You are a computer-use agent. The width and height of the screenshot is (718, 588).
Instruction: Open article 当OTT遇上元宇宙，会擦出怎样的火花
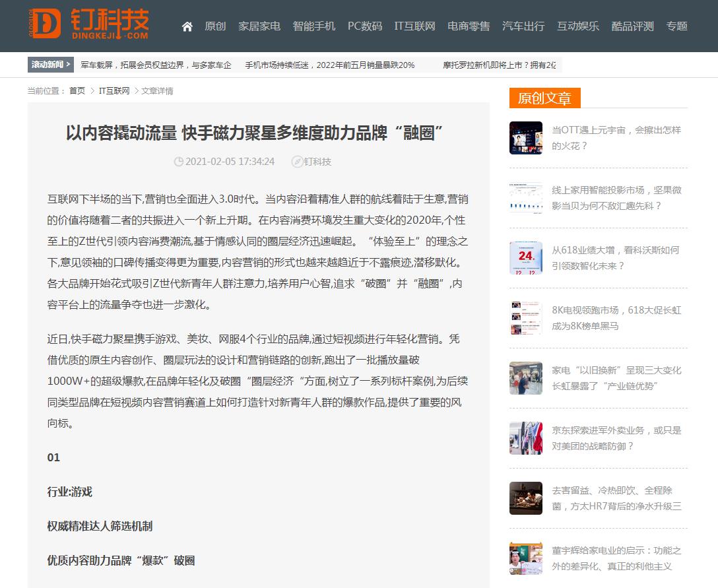(616, 138)
